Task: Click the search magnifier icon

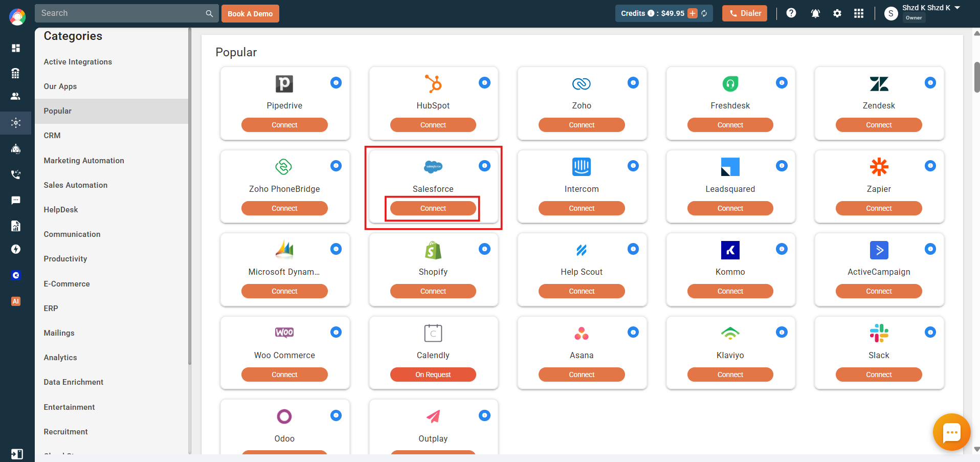Action: coord(209,13)
